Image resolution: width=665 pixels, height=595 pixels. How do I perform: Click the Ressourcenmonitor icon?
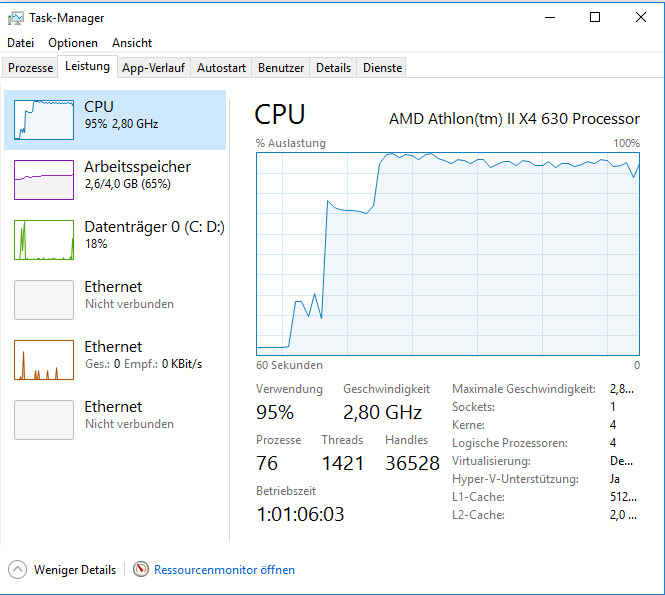tap(141, 570)
